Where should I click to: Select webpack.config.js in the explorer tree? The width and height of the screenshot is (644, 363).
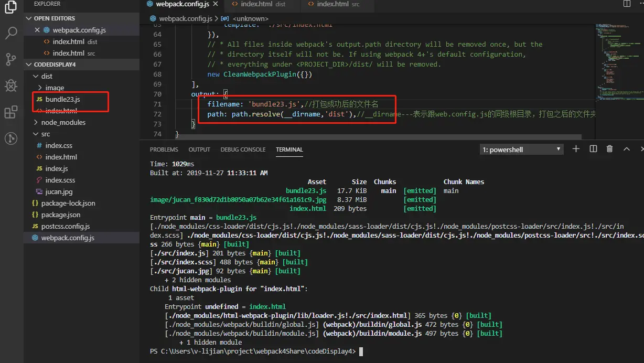pyautogui.click(x=81, y=238)
